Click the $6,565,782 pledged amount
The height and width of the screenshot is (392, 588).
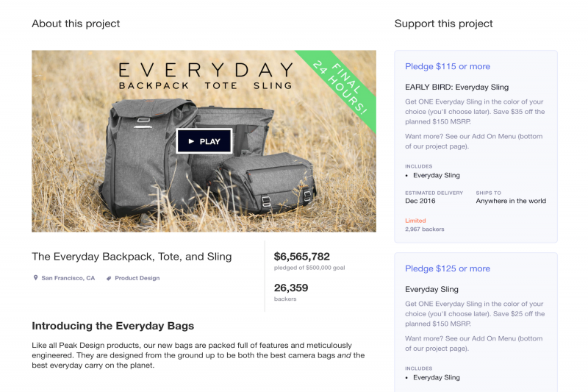point(302,257)
